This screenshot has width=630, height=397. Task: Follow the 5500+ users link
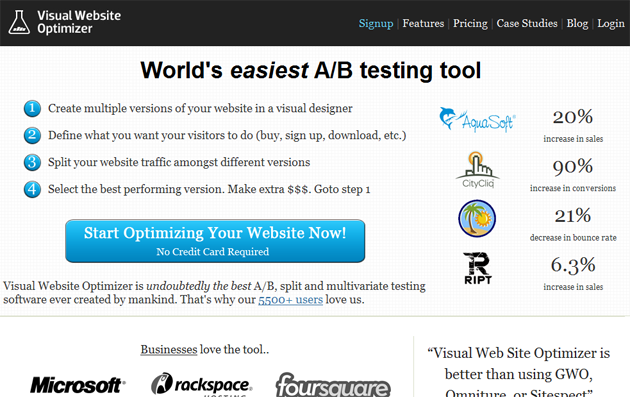[x=290, y=300]
